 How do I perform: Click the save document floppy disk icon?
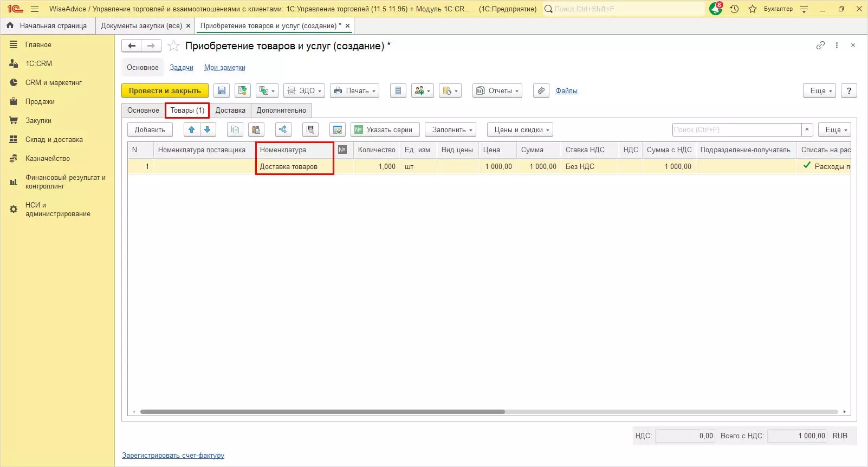pyautogui.click(x=221, y=91)
